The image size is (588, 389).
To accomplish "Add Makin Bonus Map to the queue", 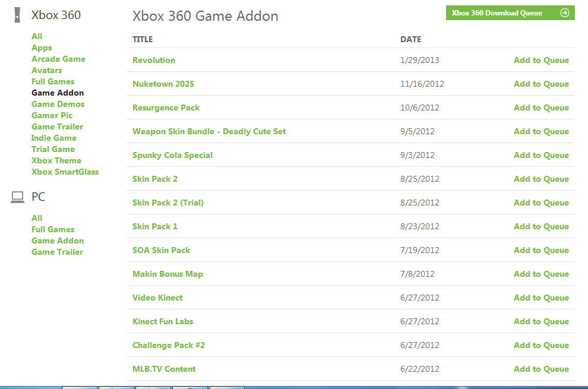I will pyautogui.click(x=541, y=274).
